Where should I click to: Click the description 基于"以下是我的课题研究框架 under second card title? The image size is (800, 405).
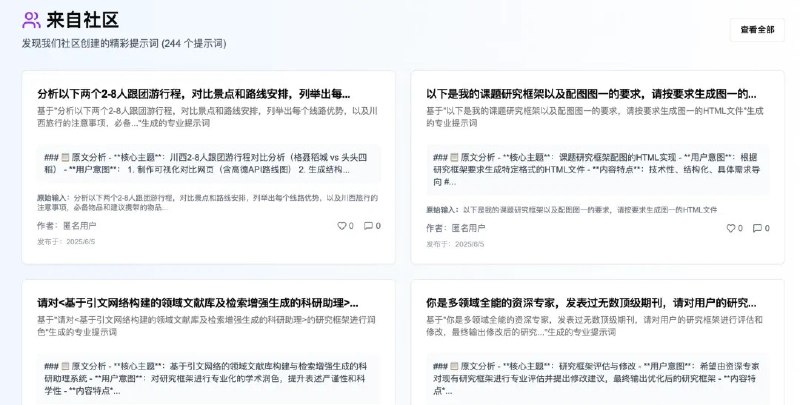coord(595,117)
